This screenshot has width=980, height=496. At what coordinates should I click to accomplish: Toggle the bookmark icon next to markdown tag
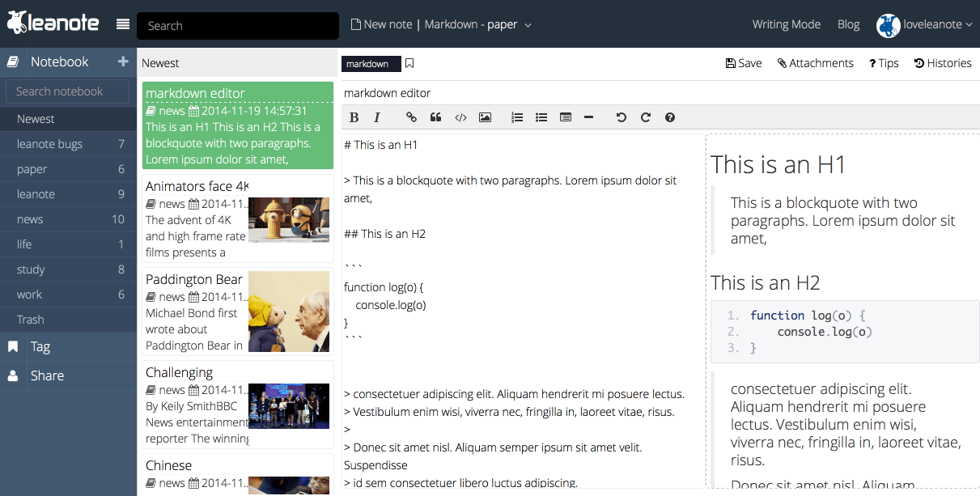(409, 63)
